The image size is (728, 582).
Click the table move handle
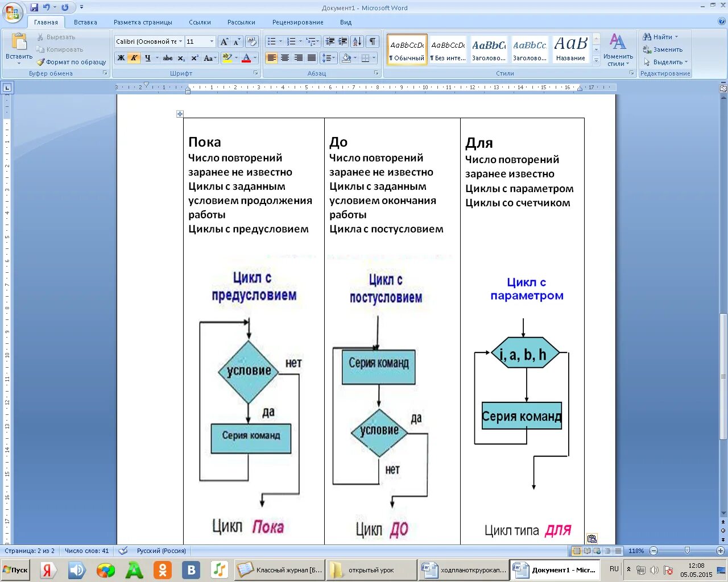point(180,114)
